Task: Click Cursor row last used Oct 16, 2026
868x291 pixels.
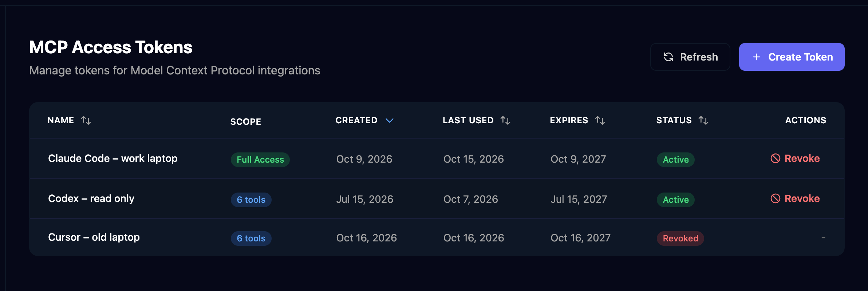Action: pos(474,238)
